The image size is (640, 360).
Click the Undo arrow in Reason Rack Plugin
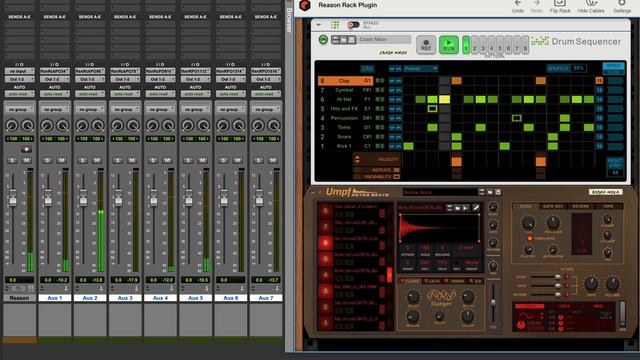[x=518, y=3]
